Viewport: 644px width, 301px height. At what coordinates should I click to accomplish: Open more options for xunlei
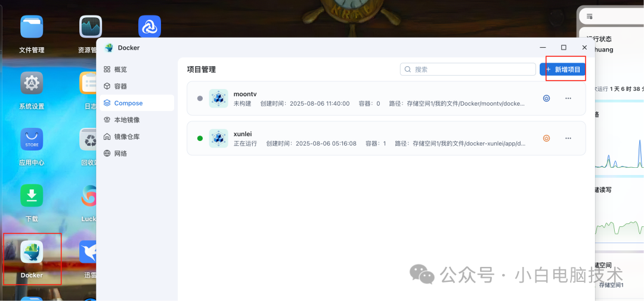point(568,138)
